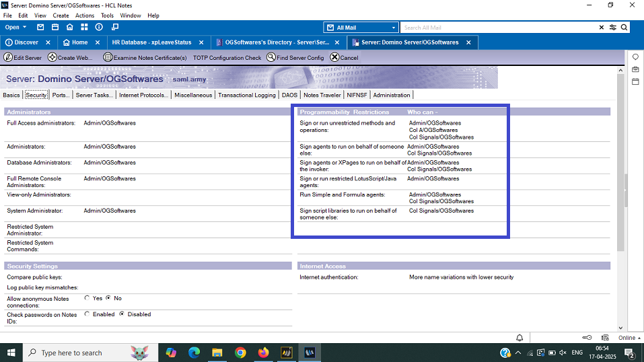The height and width of the screenshot is (362, 644).
Task: Open the NIFNSF tab
Action: (357, 95)
